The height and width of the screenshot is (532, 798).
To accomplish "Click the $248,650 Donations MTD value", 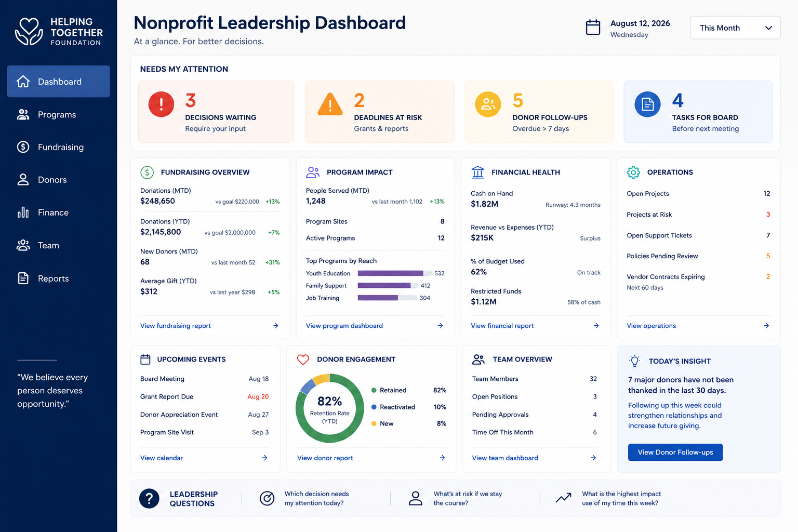I will (x=157, y=201).
